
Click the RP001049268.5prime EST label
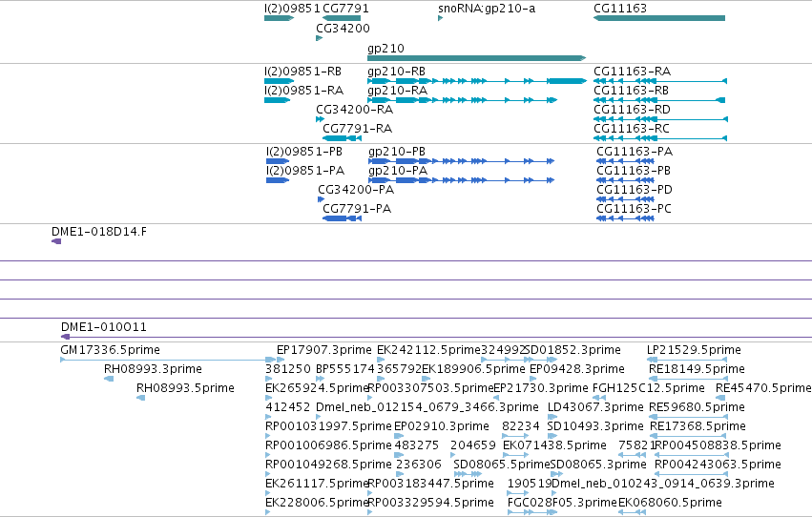(328, 465)
